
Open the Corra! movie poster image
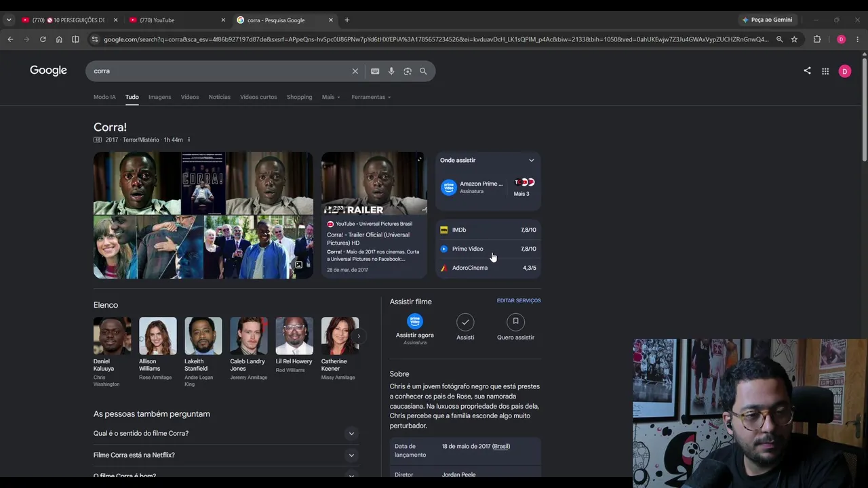tap(203, 183)
